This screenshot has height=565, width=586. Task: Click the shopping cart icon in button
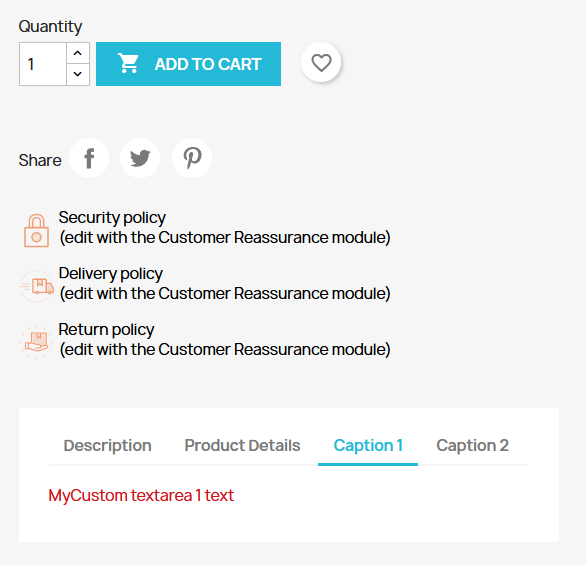[128, 63]
